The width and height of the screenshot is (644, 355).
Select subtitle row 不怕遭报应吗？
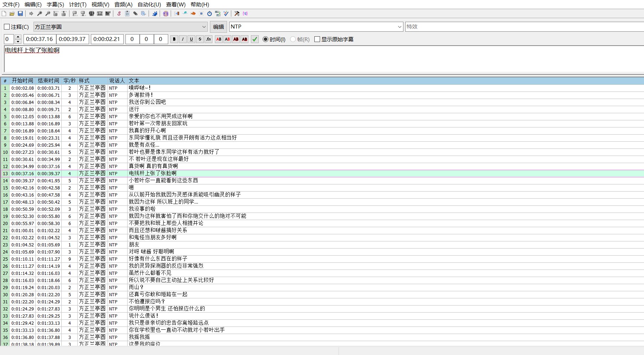pos(322,302)
